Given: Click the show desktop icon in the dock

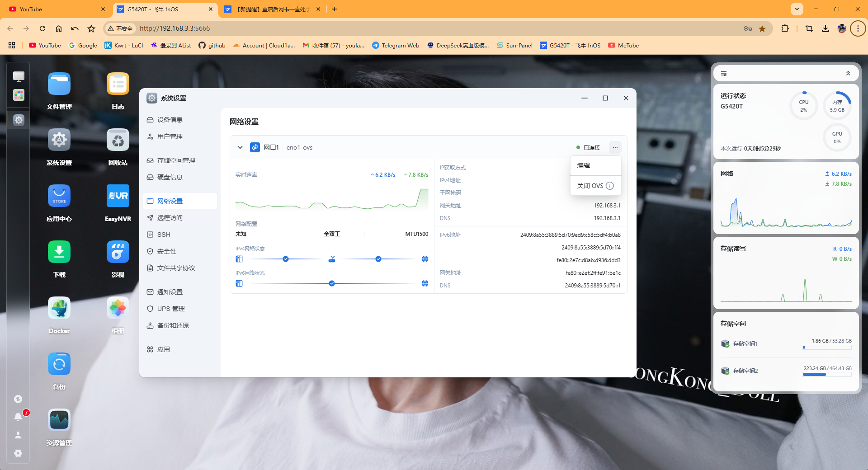Looking at the screenshot, I should (x=19, y=76).
